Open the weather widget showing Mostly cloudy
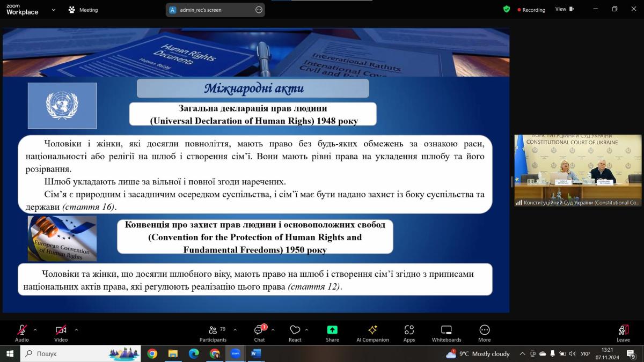Image resolution: width=644 pixels, height=362 pixels. tap(478, 353)
